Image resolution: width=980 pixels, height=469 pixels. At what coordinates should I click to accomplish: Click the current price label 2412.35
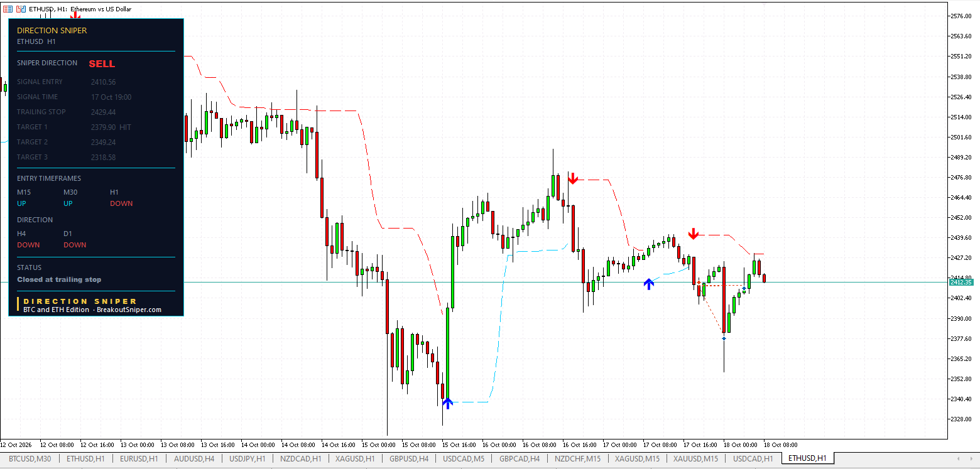pyautogui.click(x=961, y=282)
